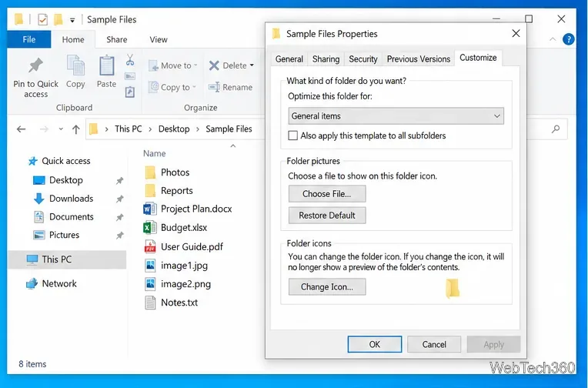Click the Move to button
Viewport: 588px width, 388px height.
(x=173, y=65)
